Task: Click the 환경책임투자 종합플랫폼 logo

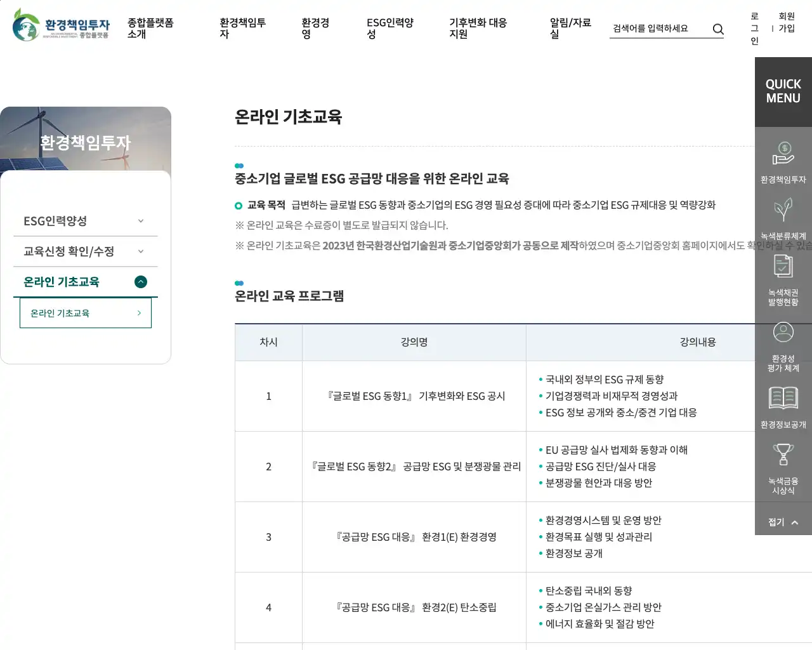Action: pos(61,25)
